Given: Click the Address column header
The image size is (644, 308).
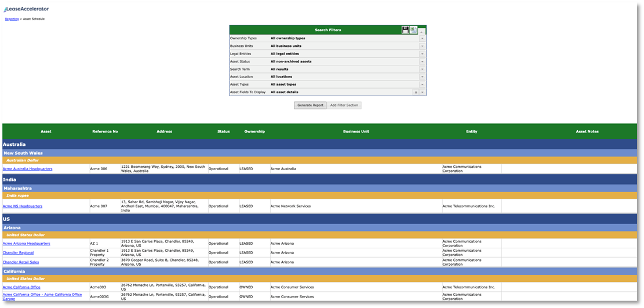Looking at the screenshot, I should (164, 131).
